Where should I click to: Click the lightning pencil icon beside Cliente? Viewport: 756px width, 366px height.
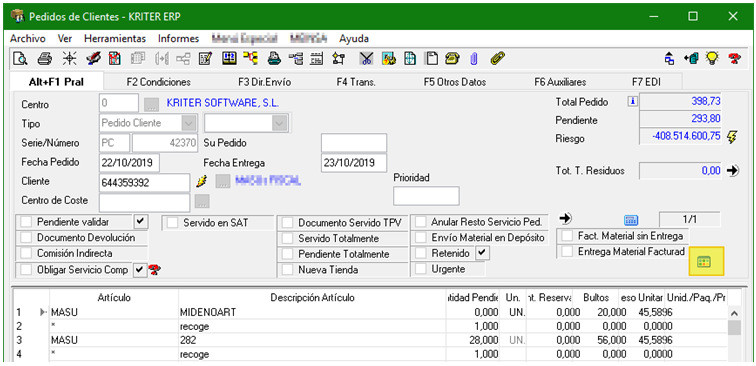pos(202,181)
